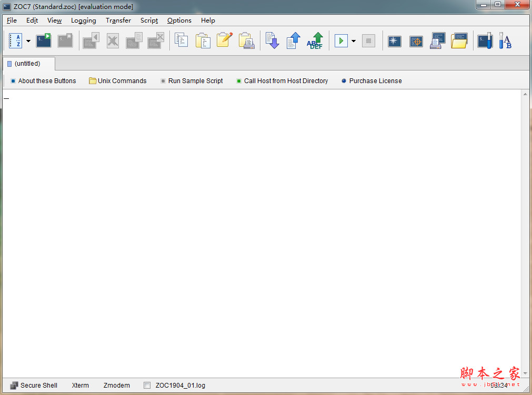The width and height of the screenshot is (532, 395).
Task: Click the scrollbar up arrow
Action: click(x=525, y=94)
